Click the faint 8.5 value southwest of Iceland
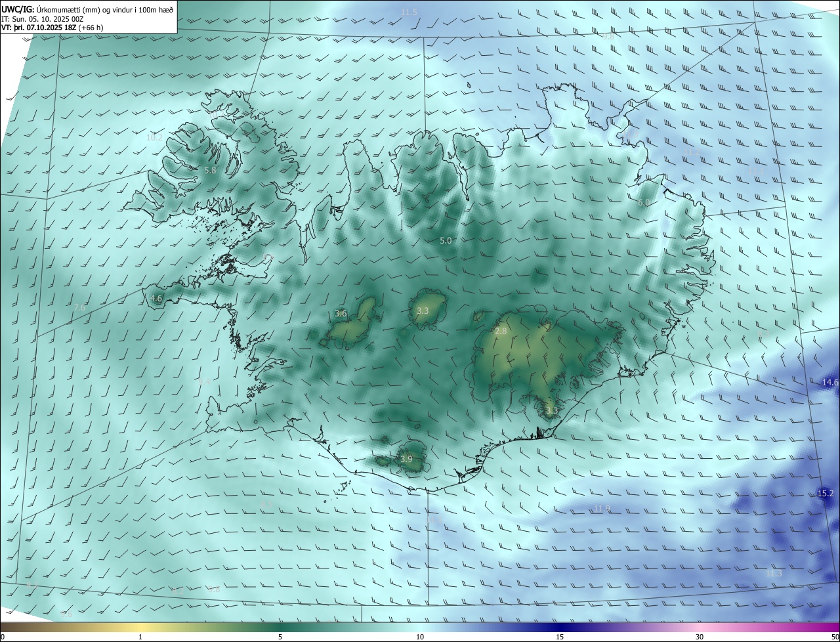 click(x=267, y=504)
